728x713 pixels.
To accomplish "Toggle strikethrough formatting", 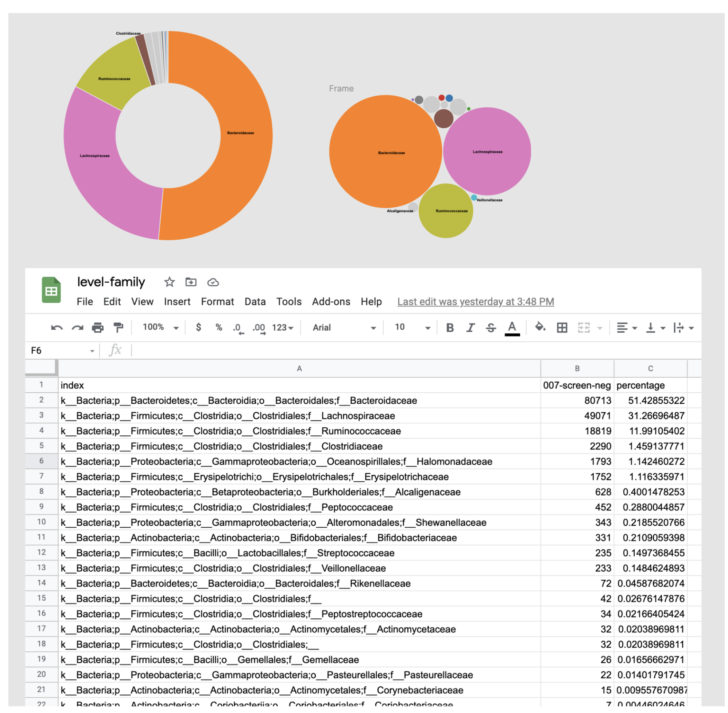I will tap(491, 328).
